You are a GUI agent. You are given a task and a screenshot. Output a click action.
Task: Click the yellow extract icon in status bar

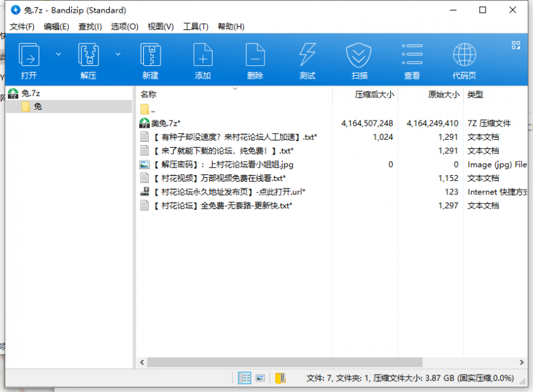[280, 378]
